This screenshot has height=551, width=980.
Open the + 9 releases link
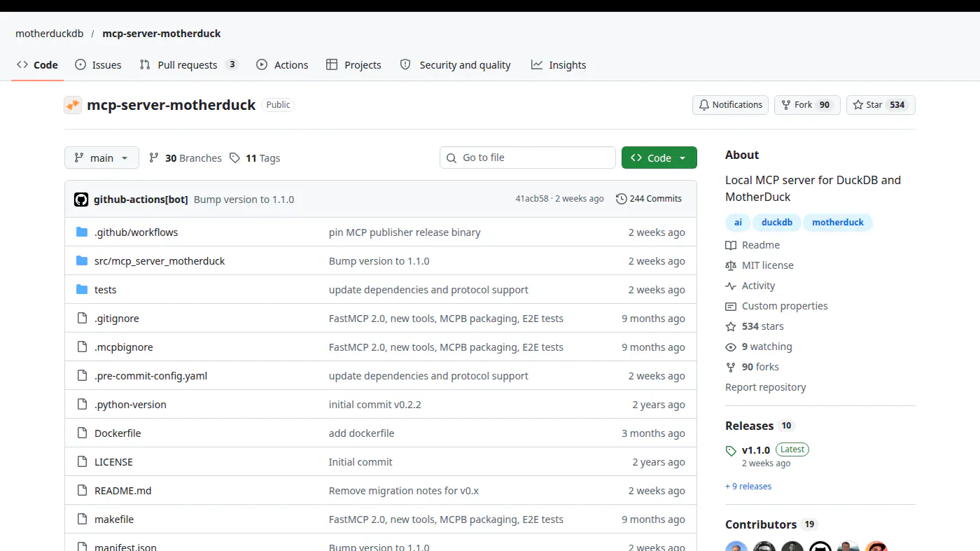click(748, 487)
